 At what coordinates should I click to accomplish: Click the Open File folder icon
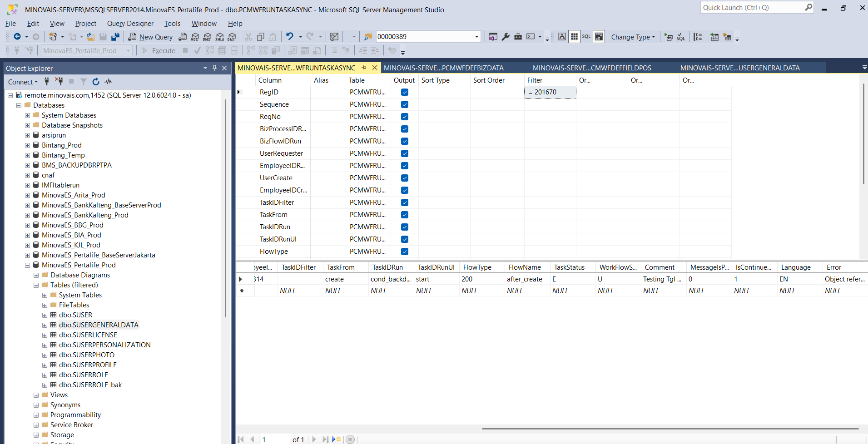pos(91,37)
